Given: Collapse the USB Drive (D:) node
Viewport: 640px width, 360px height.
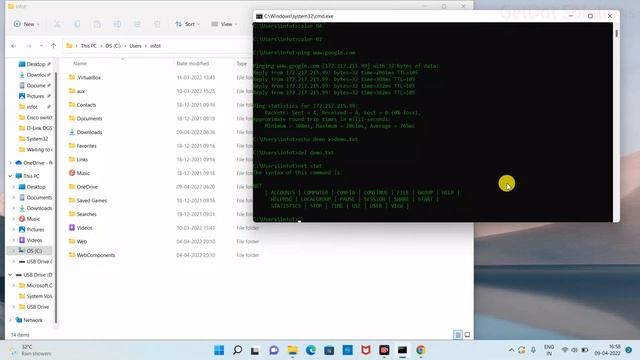Looking at the screenshot, I should click(x=11, y=275).
